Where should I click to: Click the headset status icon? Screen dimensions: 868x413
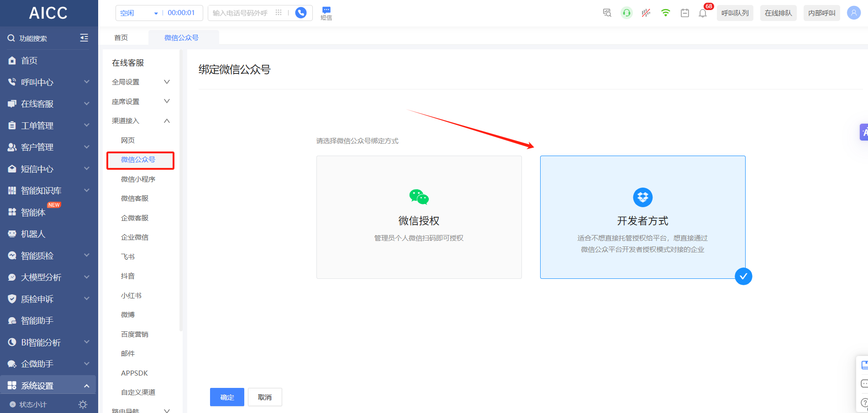point(626,13)
